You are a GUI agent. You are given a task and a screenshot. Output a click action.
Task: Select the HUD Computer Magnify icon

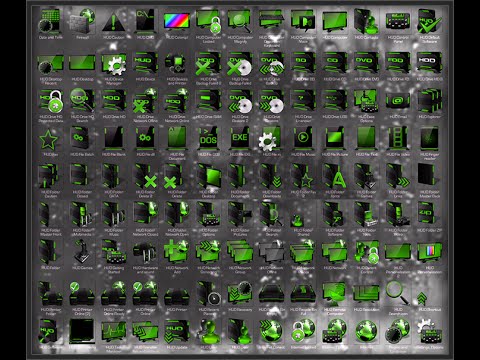click(x=240, y=22)
